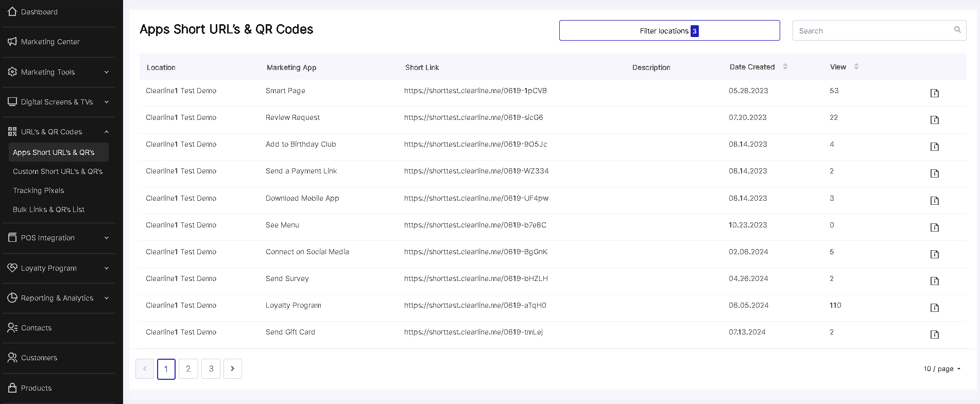Image resolution: width=980 pixels, height=404 pixels.
Task: Click the Dashboard home icon
Action: point(12,11)
